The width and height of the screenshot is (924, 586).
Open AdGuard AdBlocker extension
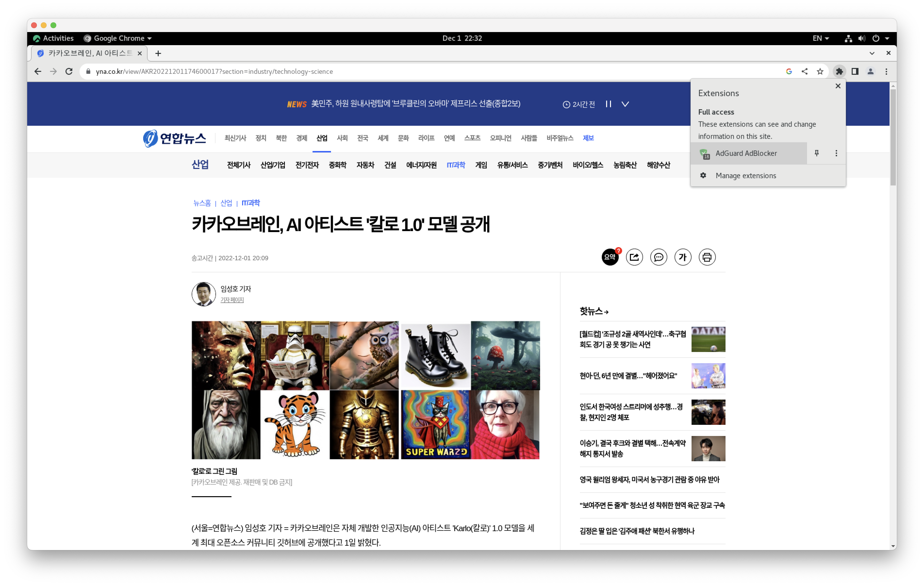[749, 153]
